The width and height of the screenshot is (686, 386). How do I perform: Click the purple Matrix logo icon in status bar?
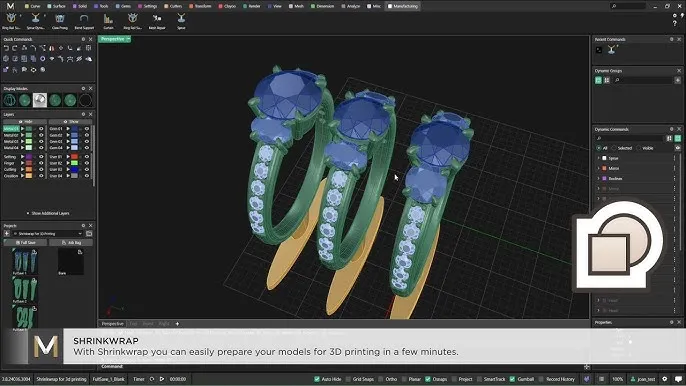(x=587, y=379)
